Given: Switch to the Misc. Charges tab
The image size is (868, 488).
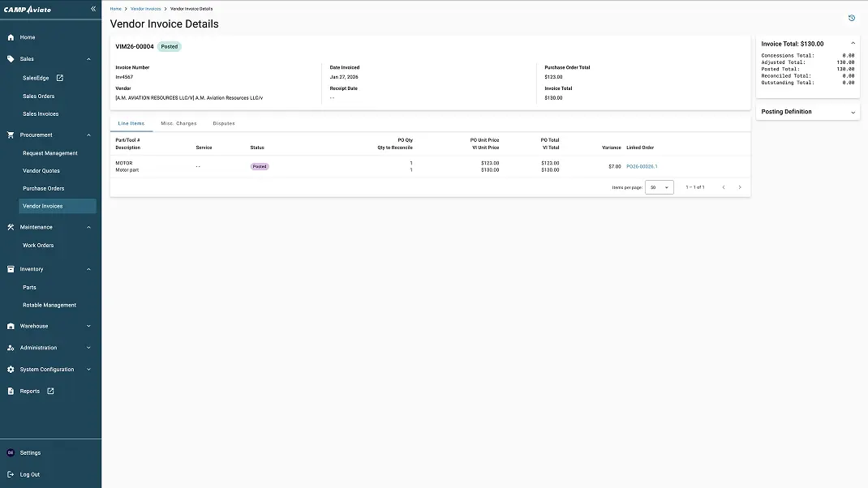Looking at the screenshot, I should click(178, 123).
